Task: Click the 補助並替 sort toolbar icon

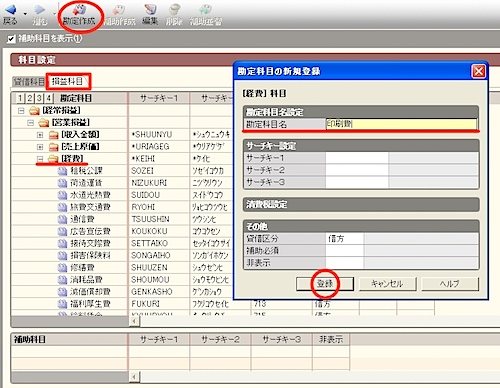Action: (205, 9)
